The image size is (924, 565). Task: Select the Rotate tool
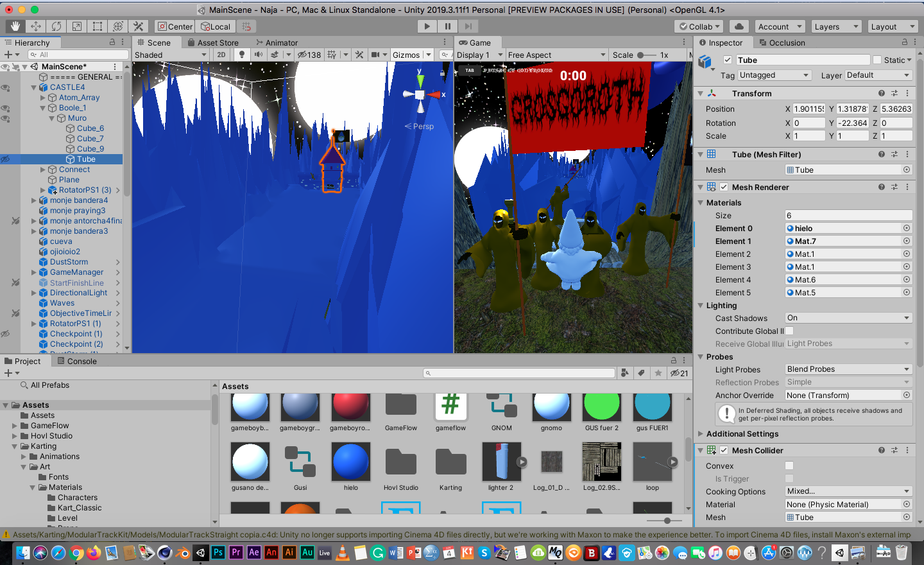click(56, 26)
